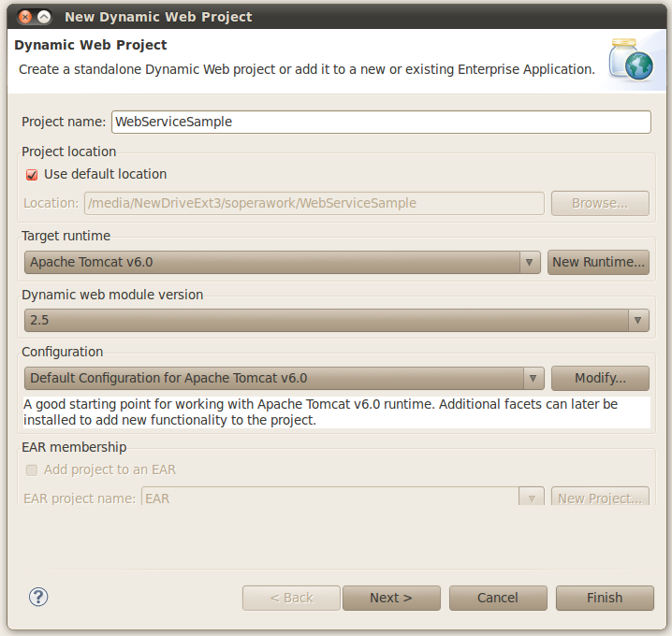Click Finish to create the project

pyautogui.click(x=605, y=598)
